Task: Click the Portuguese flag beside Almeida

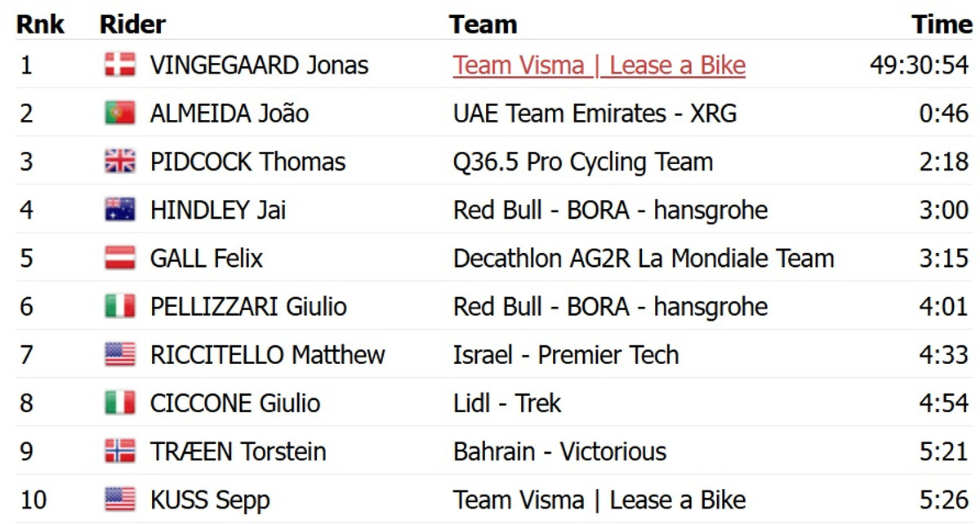Action: pos(120,113)
